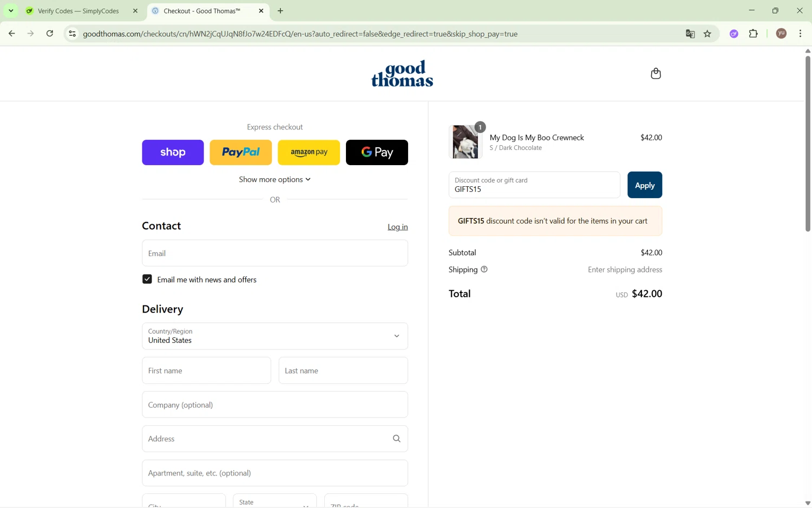812x508 pixels.
Task: Click the Enter shipping address text
Action: click(x=625, y=269)
